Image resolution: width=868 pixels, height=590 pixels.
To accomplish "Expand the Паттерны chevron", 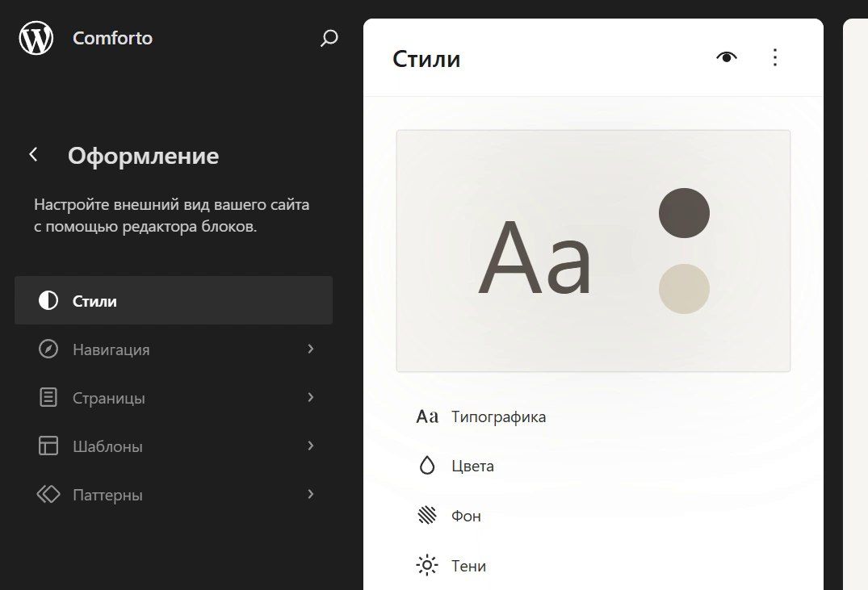I will click(x=311, y=494).
